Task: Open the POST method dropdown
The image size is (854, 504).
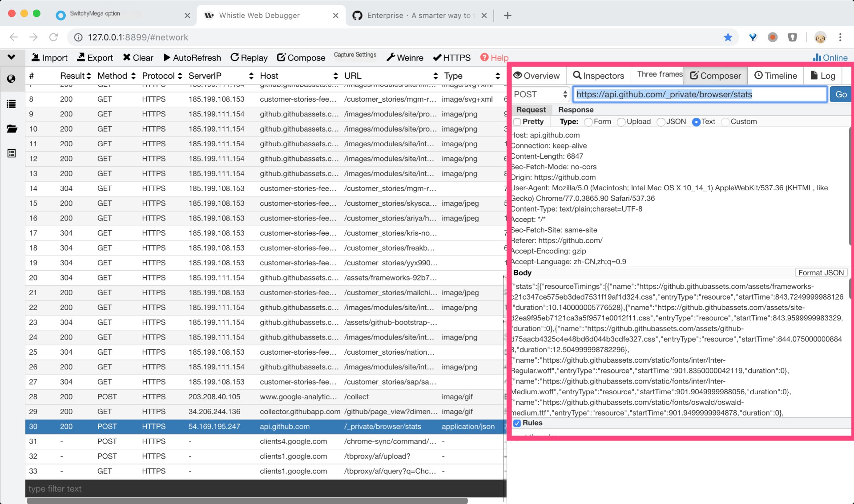Action: (x=540, y=94)
